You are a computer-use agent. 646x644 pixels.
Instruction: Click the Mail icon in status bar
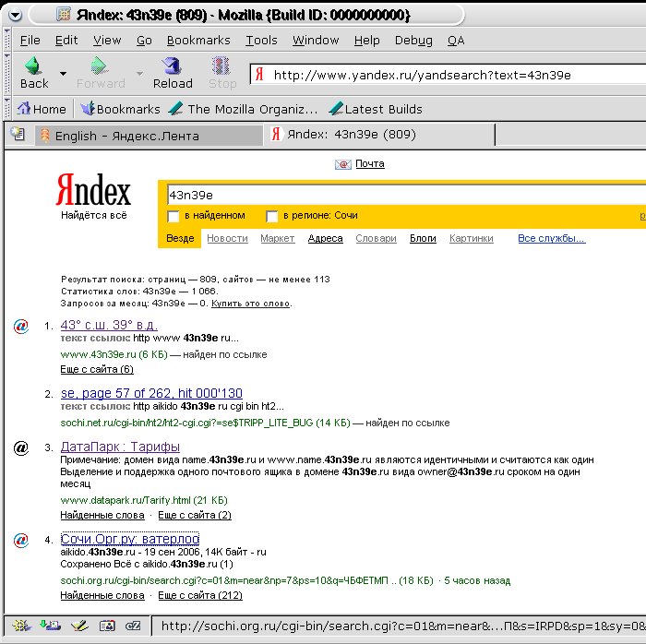click(x=50, y=626)
